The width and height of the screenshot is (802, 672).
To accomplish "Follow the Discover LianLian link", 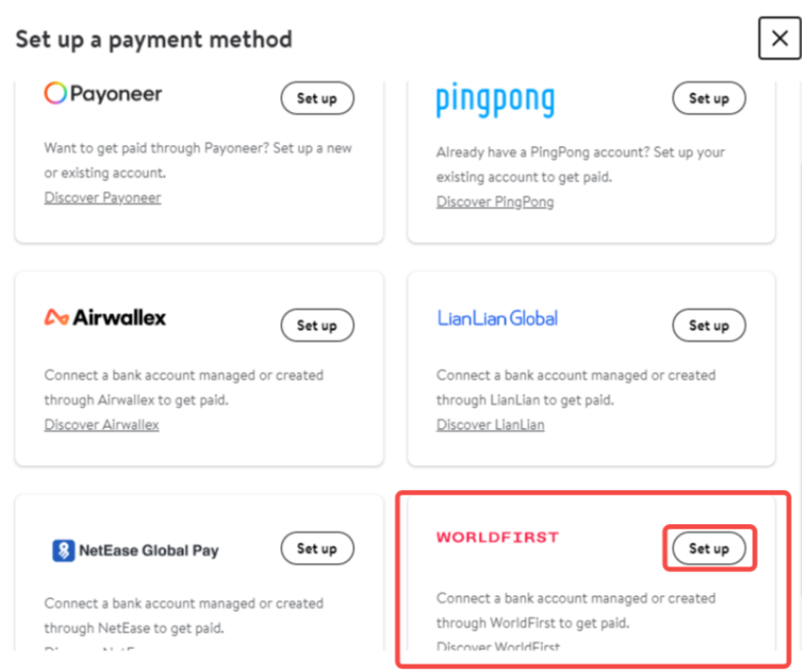I will pos(490,425).
